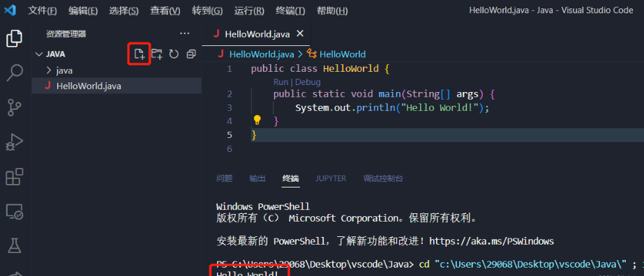Click the New Folder icon in explorer

coord(156,54)
